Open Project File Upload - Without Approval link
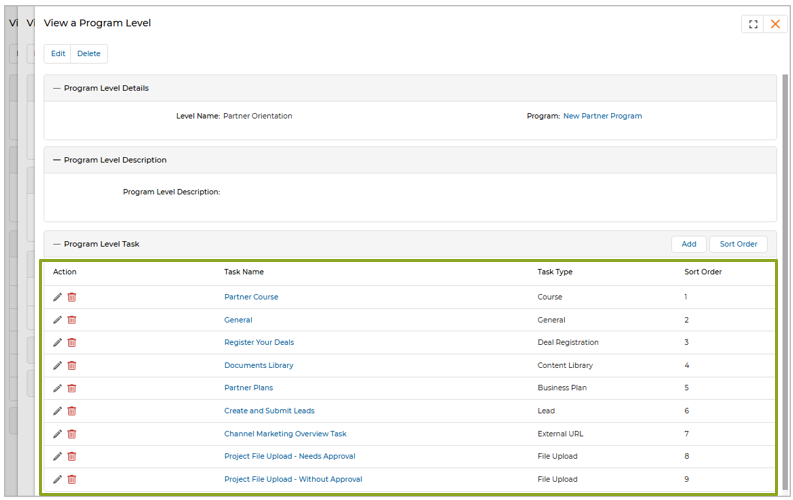793x500 pixels. coord(293,479)
